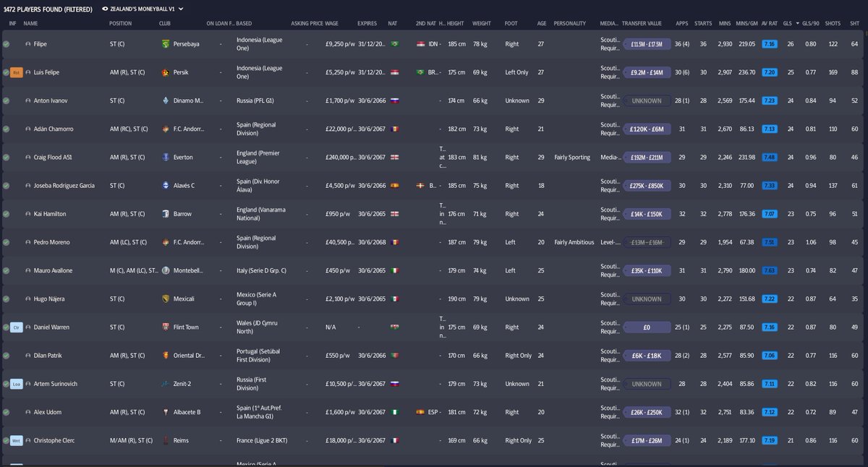This screenshot has width=868, height=467.
Task: Click the Loa status badge on Artem Surinovich
Action: click(x=16, y=383)
